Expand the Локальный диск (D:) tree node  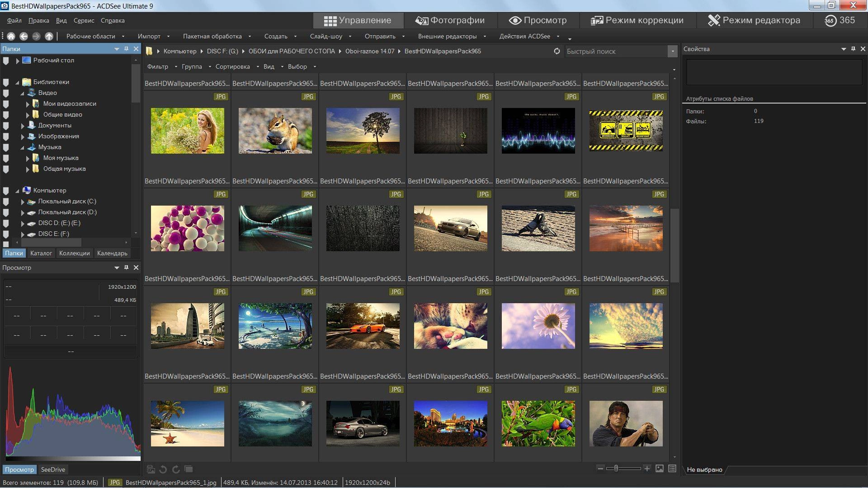[x=23, y=212]
